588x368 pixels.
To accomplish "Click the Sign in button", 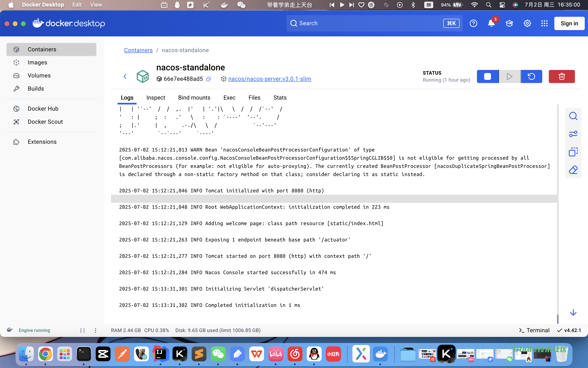I will (x=569, y=23).
